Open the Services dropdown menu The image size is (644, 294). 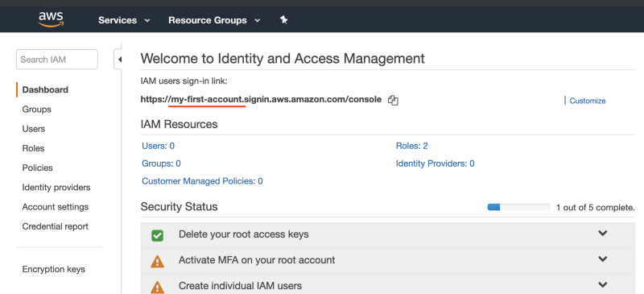click(x=124, y=20)
